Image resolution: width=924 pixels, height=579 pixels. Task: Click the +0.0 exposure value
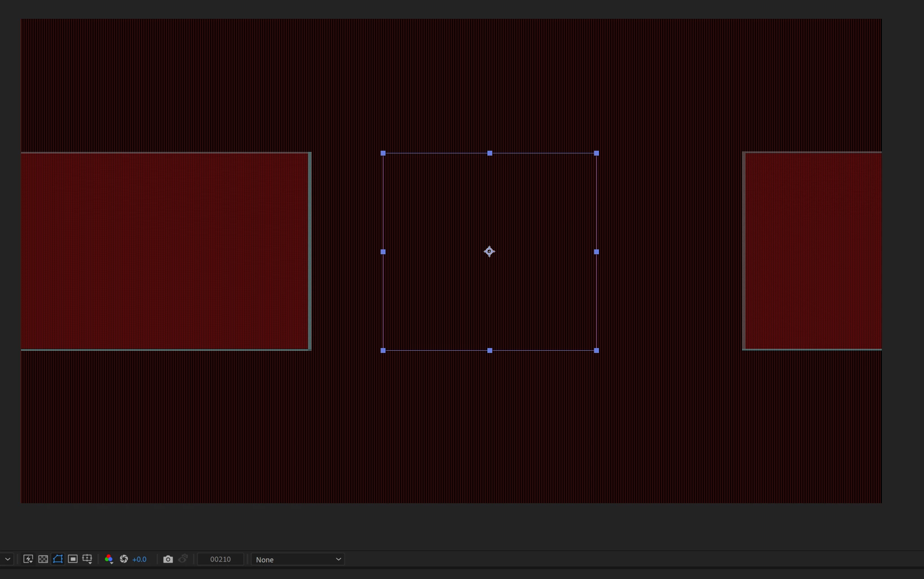point(139,559)
